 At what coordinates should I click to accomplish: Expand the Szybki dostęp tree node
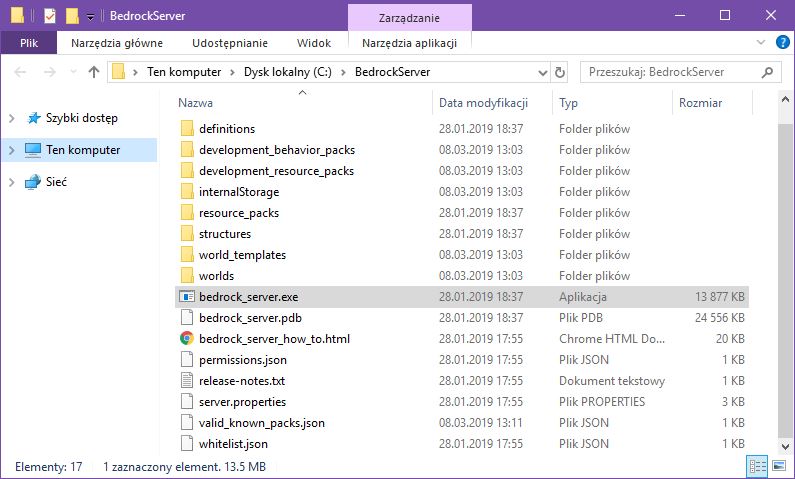click(x=12, y=119)
